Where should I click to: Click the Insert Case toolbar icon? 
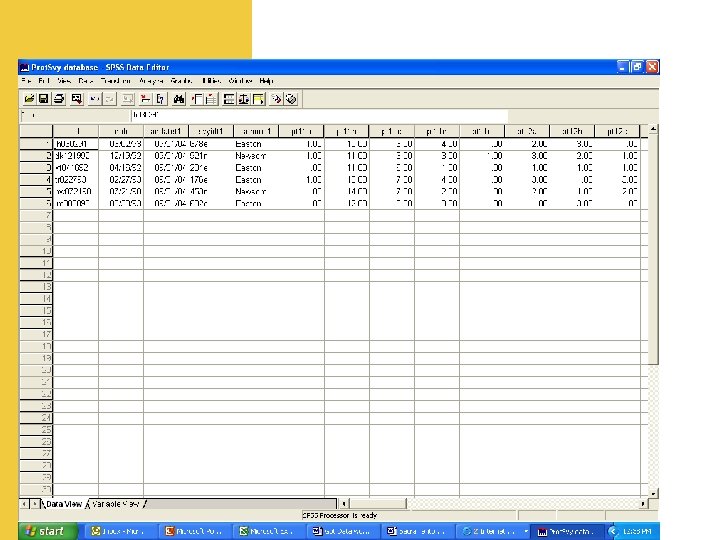coord(197,99)
